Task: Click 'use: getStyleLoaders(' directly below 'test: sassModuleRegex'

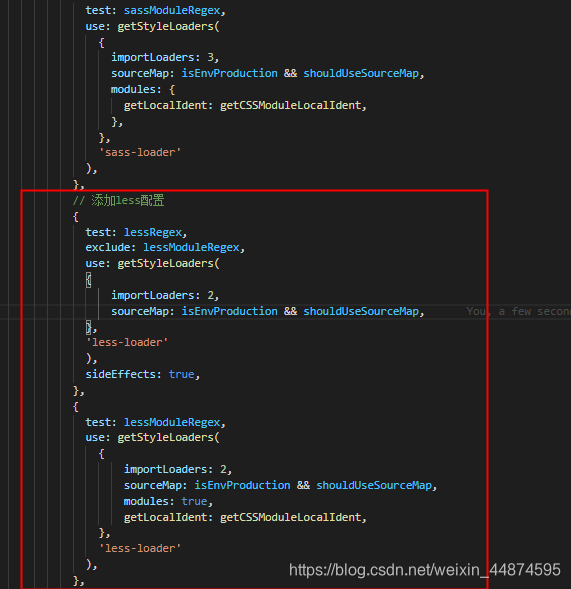Action: point(152,26)
